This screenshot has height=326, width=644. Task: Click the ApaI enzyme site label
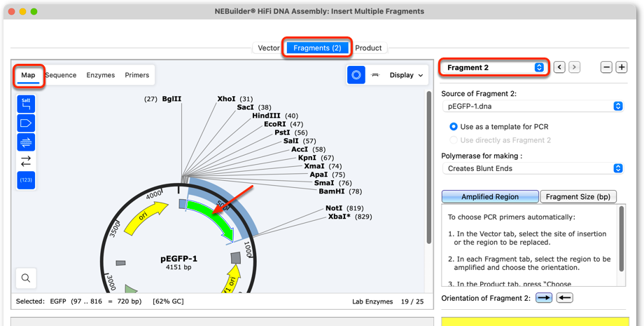[318, 175]
